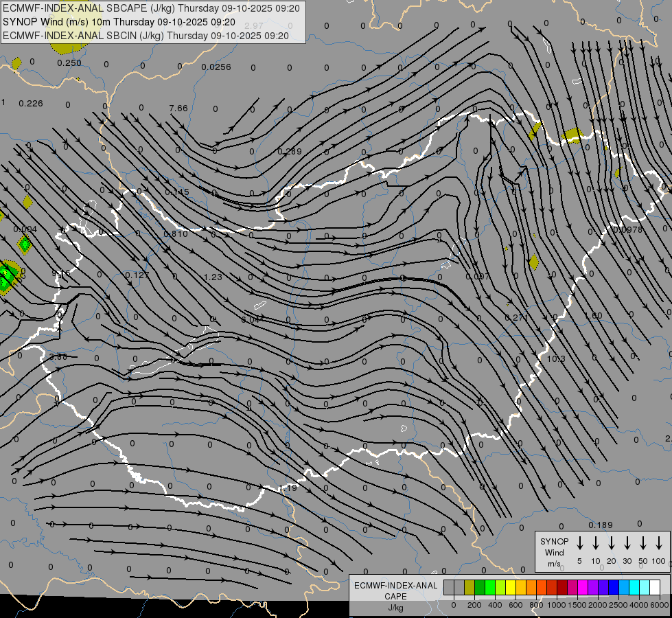Select the SYNOP Wind 10m title line
Viewport: 672px width, 618px height.
coord(119,22)
